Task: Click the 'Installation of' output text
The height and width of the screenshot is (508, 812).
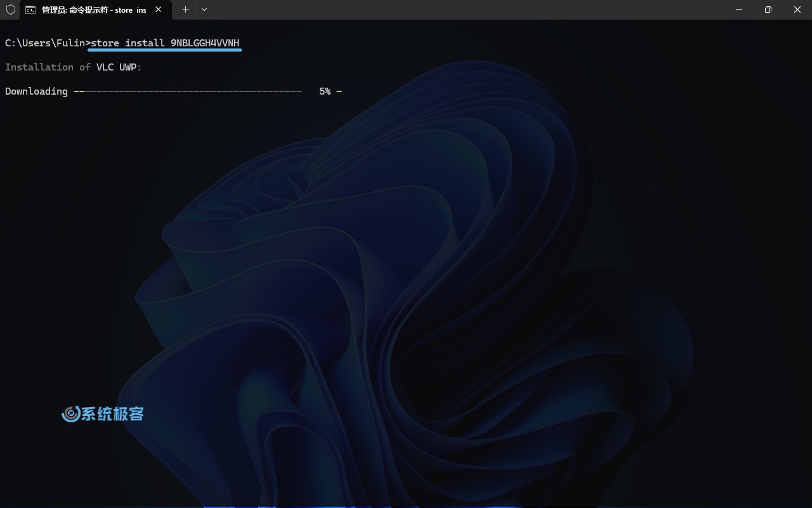Action: pos(48,67)
